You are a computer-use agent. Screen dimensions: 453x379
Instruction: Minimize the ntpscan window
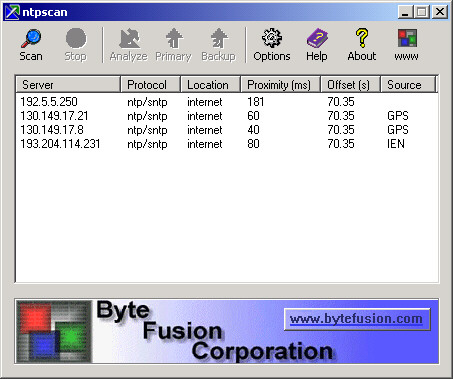click(405, 12)
